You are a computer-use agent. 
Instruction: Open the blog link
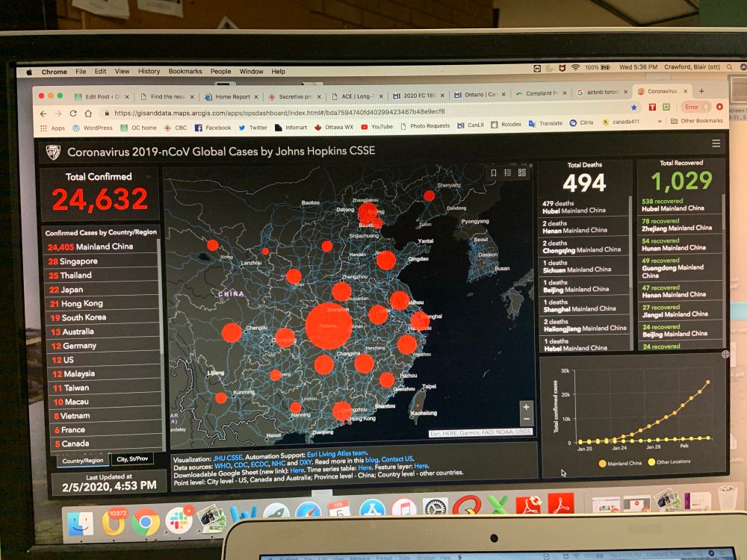coord(371,460)
